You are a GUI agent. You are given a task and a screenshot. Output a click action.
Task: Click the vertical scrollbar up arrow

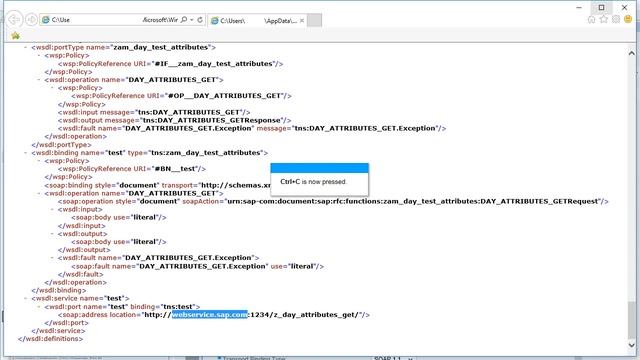click(631, 53)
